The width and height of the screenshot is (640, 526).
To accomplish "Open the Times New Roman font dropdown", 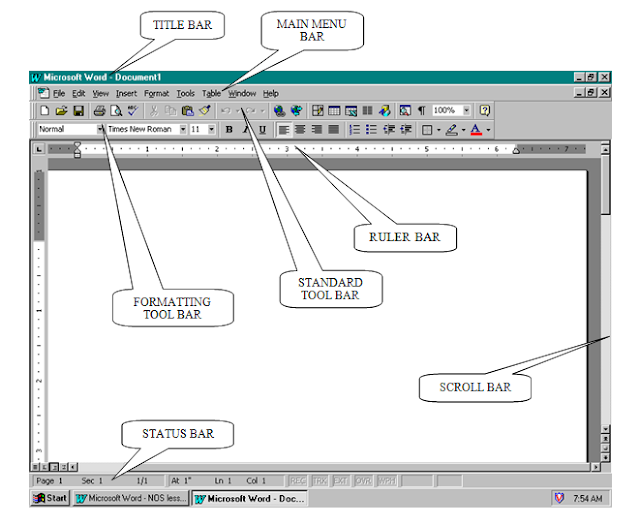I will 183,129.
